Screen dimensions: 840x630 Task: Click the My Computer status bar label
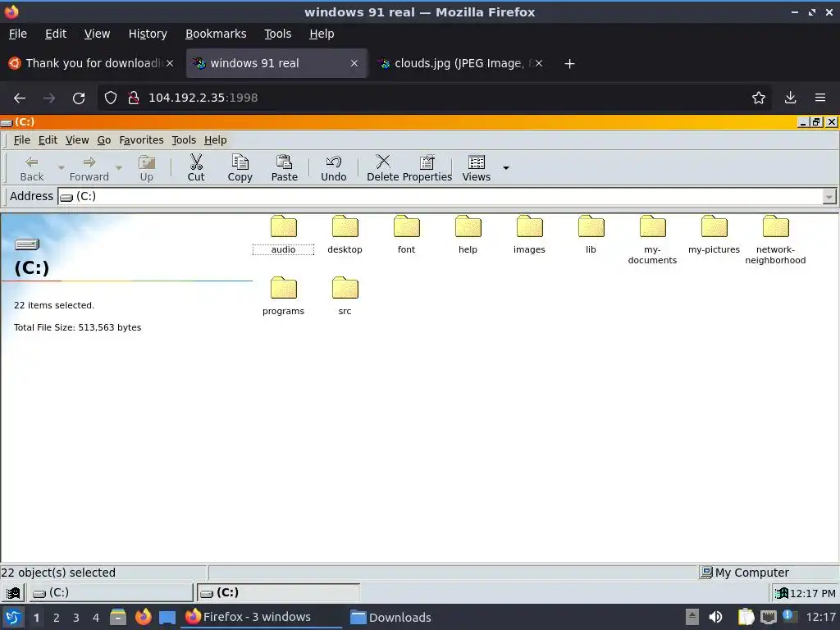click(751, 573)
